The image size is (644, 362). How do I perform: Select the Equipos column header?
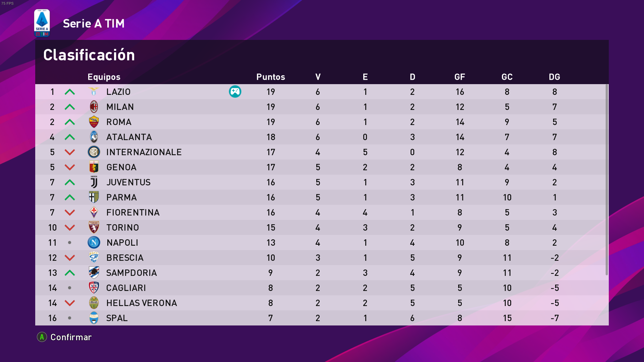pos(104,77)
